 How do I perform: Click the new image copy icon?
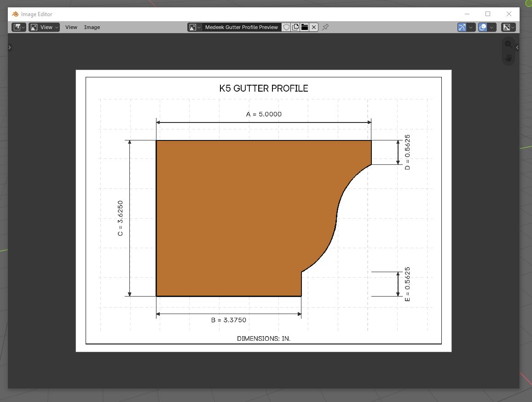click(295, 27)
